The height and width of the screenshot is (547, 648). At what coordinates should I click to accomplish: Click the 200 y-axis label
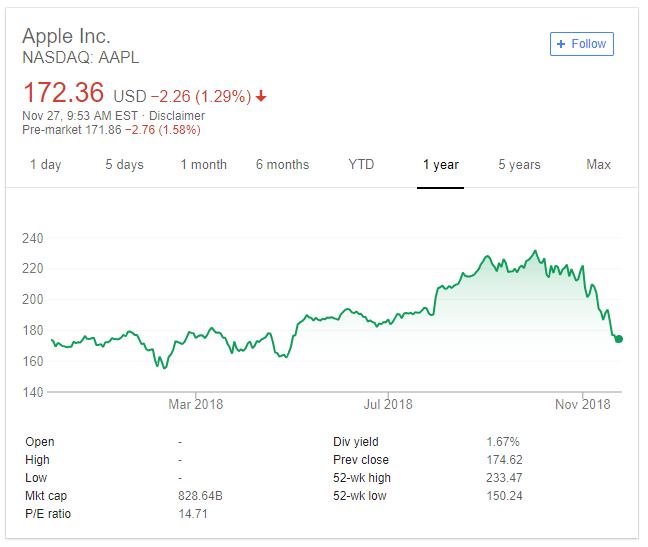tap(33, 299)
